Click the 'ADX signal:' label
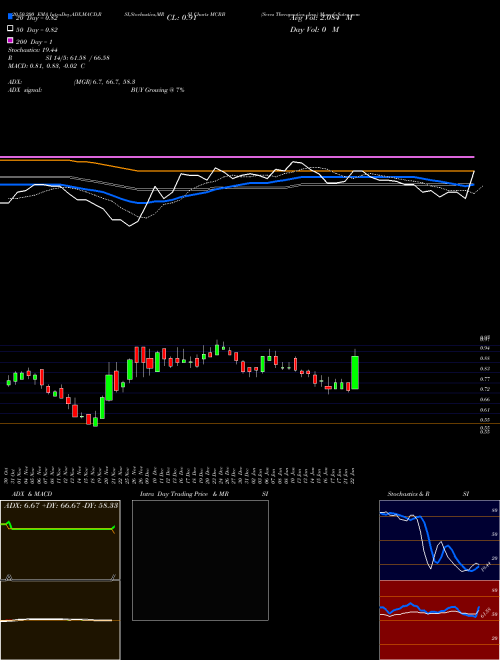Screen dimensions: 500x660 click(25, 90)
